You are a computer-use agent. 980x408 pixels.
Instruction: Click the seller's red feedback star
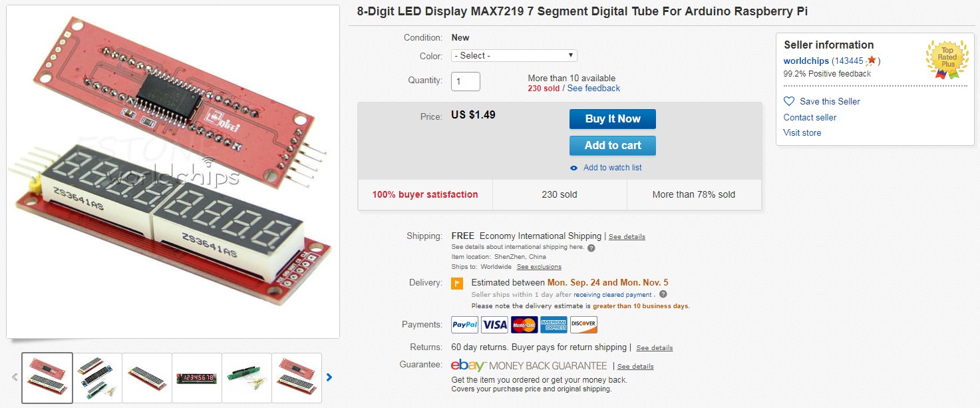point(872,61)
